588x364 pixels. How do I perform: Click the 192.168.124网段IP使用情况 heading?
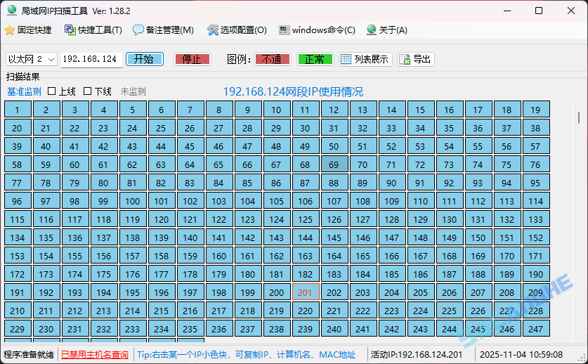pyautogui.click(x=293, y=91)
